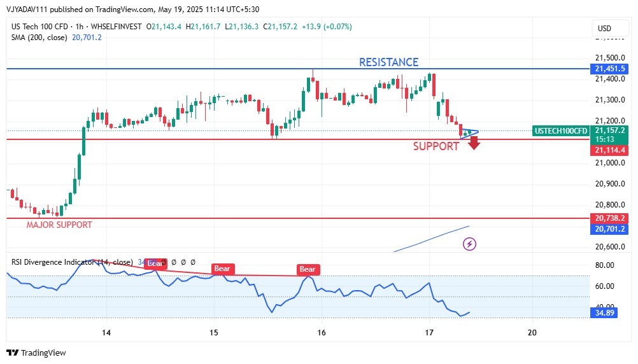
Task: Open the USD currency selector
Action: click(604, 29)
